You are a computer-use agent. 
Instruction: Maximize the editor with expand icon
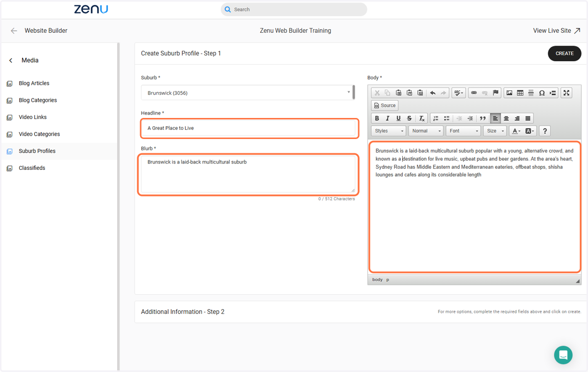(x=566, y=93)
